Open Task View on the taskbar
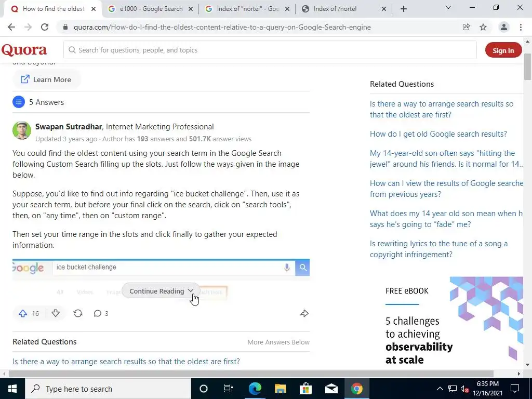The width and height of the screenshot is (532, 399). click(x=229, y=389)
